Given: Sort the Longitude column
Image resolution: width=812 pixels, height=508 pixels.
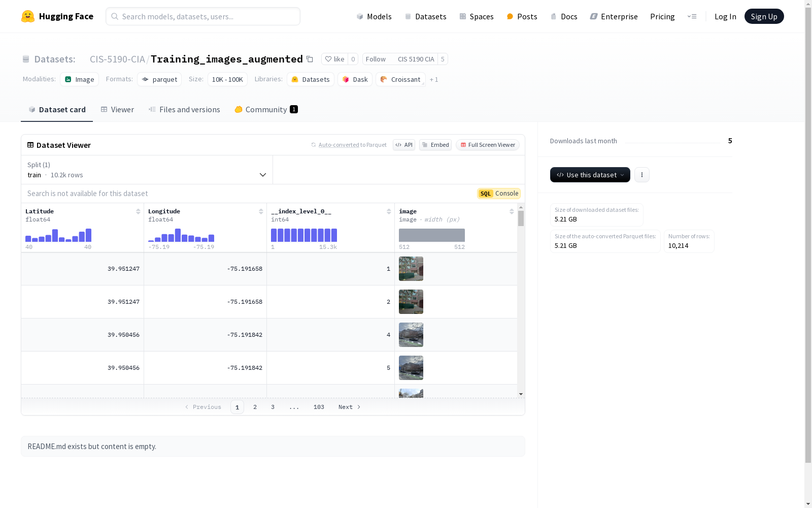Looking at the screenshot, I should click(x=261, y=211).
